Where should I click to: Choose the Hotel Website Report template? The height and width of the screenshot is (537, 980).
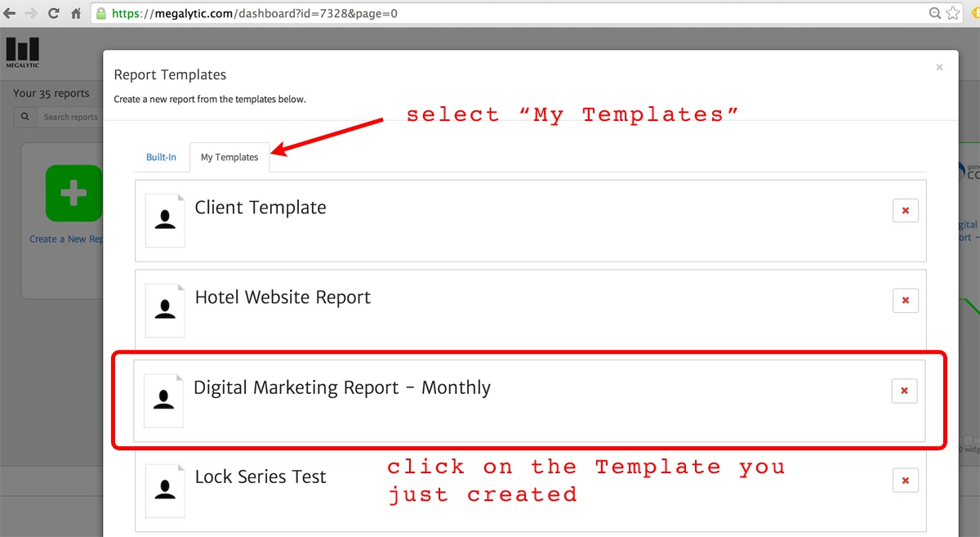[x=283, y=298]
